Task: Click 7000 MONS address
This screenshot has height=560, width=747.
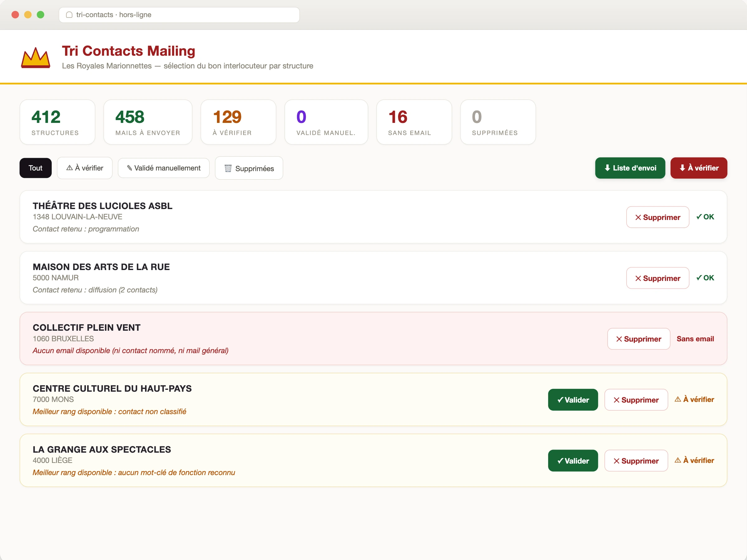Action: click(53, 400)
